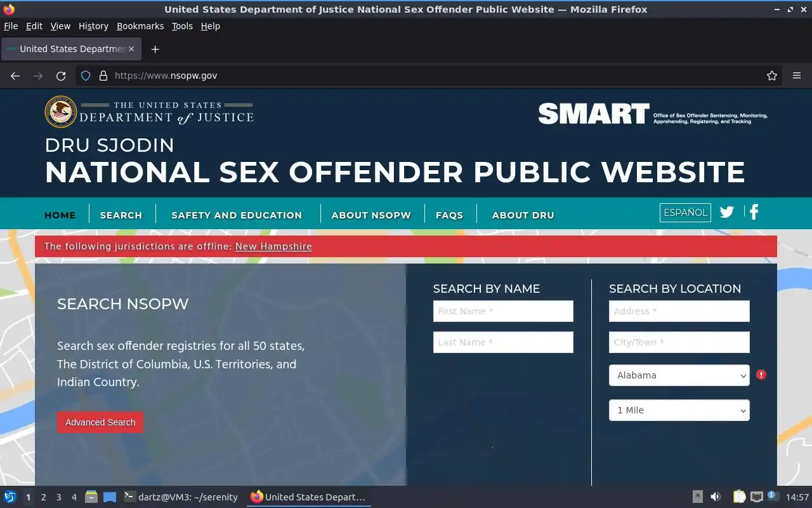Click the taskbar clock showing 14:57

[797, 497]
